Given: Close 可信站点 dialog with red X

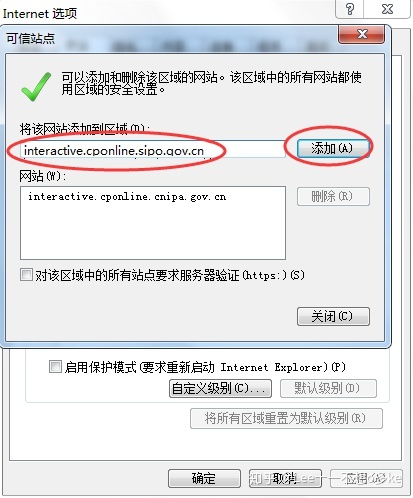Looking at the screenshot, I should (362, 34).
